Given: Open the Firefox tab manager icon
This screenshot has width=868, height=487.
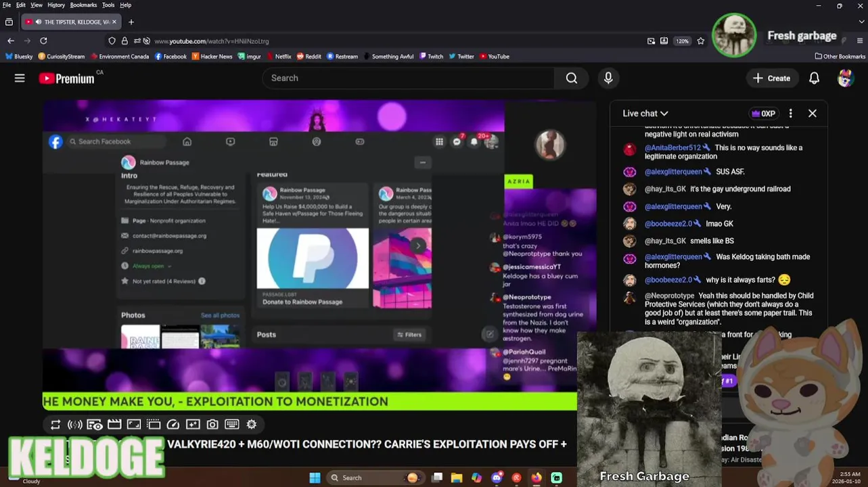Looking at the screenshot, I should coord(9,22).
